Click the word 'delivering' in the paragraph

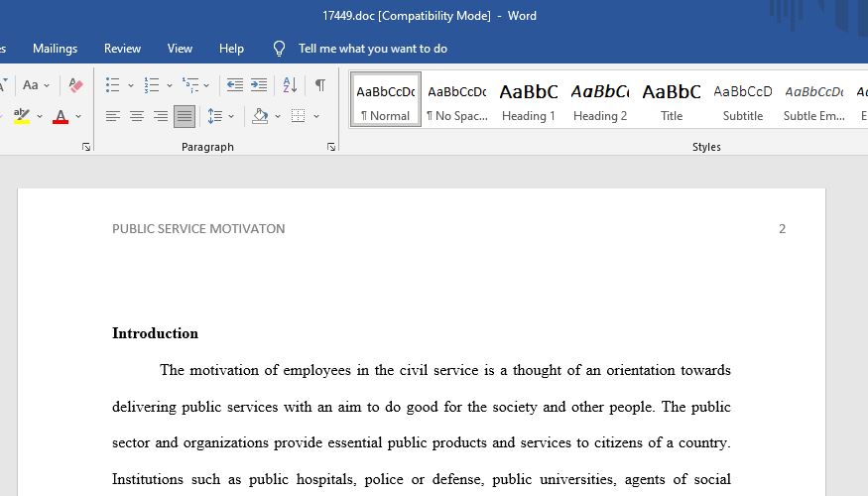tap(144, 407)
